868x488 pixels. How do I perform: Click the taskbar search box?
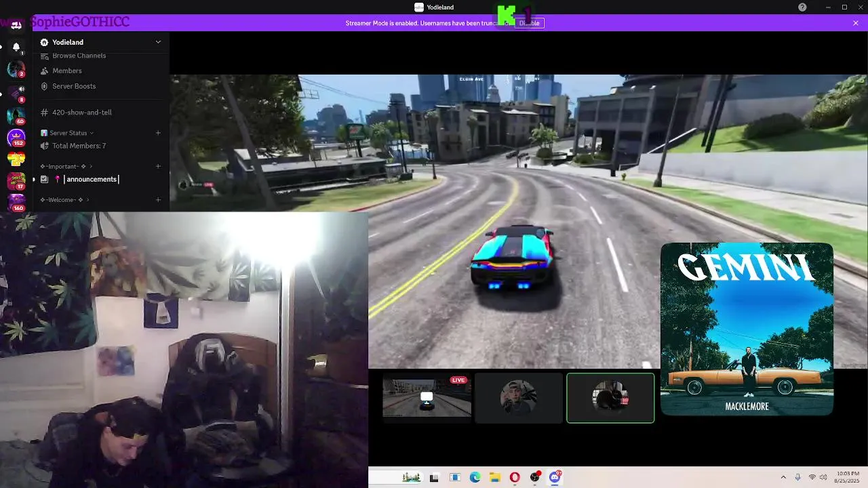click(397, 477)
